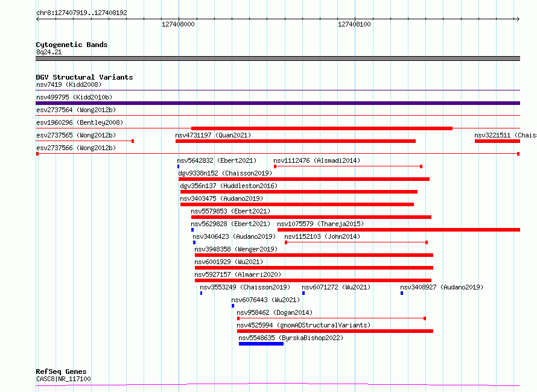
Task: Click the nsv4731197 (Quan2021) text label
Action: 213,135
